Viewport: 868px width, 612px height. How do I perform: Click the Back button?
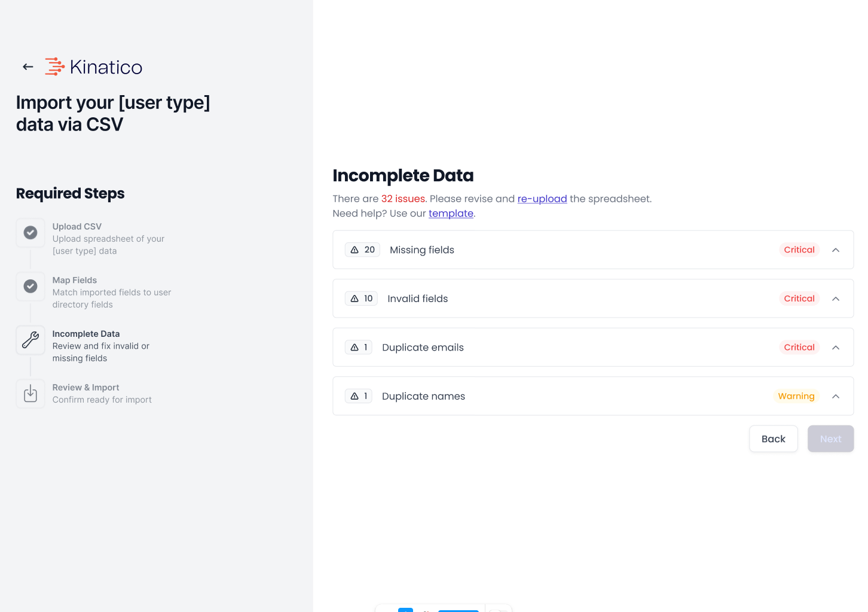774,439
